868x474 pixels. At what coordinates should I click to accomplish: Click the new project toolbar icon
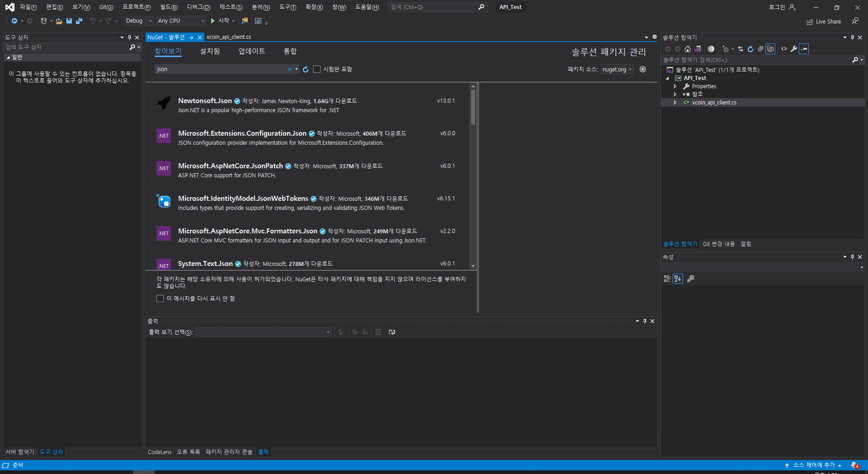pos(43,21)
